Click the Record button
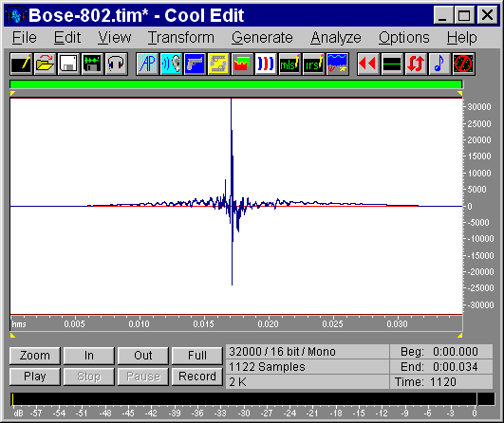Viewport: 504px width, 423px height. tap(197, 377)
